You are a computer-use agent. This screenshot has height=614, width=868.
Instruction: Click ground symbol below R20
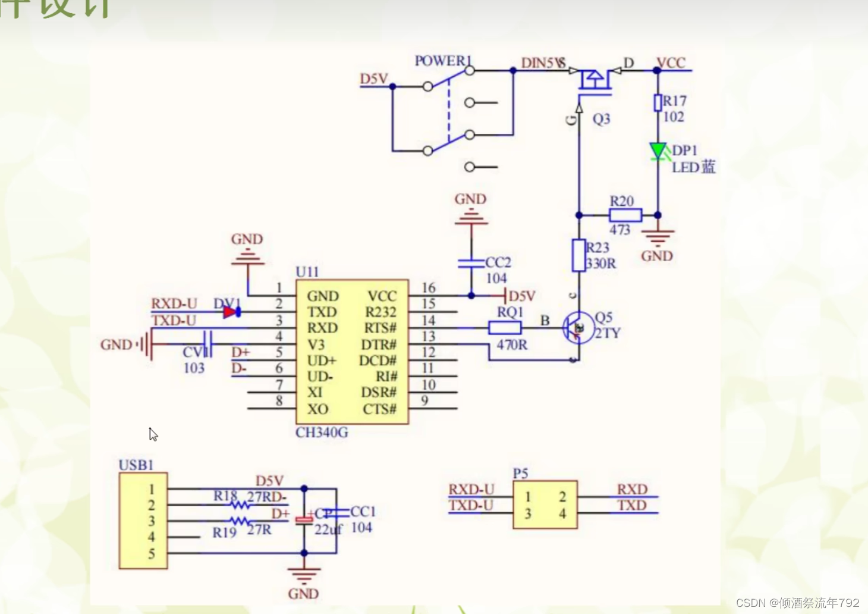click(658, 237)
